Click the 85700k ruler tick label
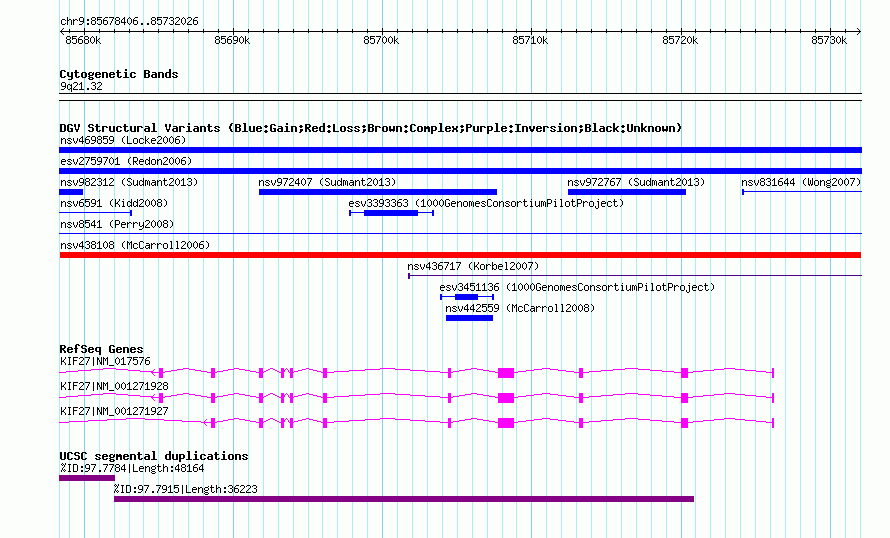 point(381,40)
